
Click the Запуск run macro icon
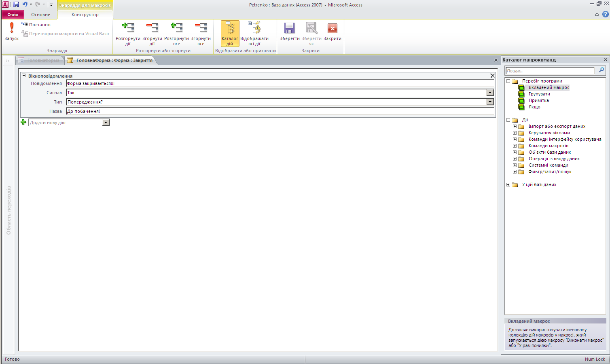11,28
